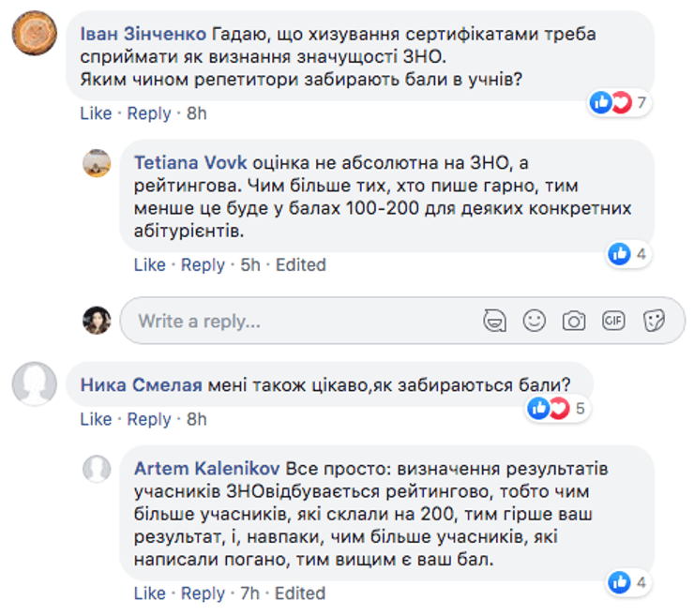Viewport: 694px width, 616px height.
Task: View reactions on Ника Смелая's comment
Action: (558, 409)
